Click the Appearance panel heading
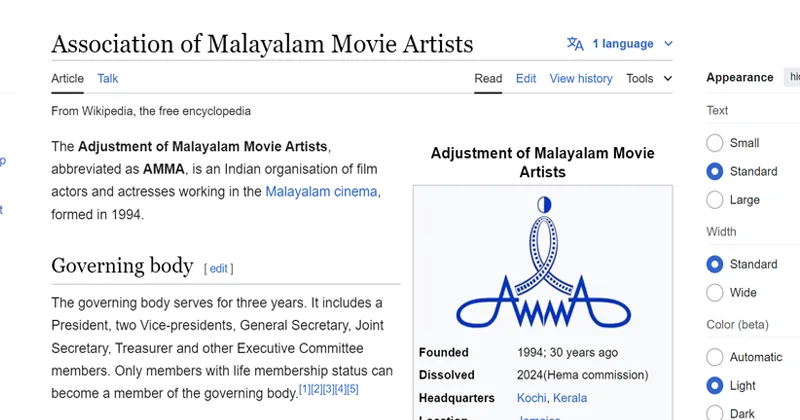Viewport: 800px width, 420px height. (x=740, y=78)
